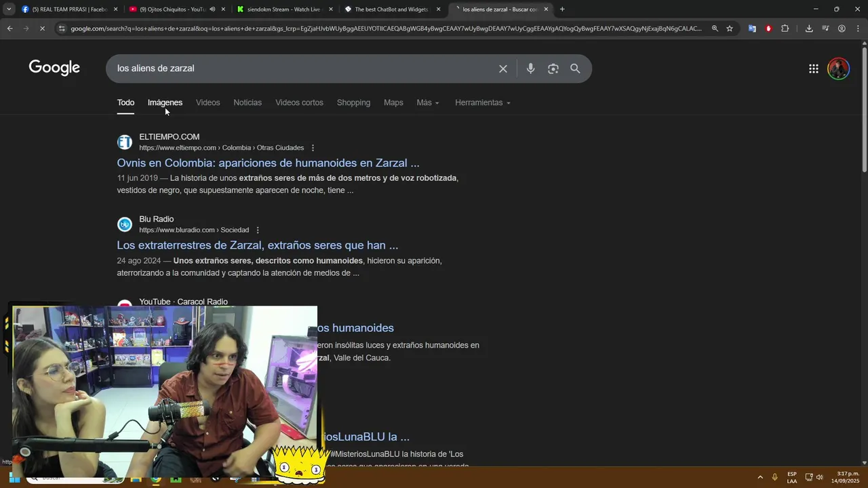Image resolution: width=868 pixels, height=488 pixels.
Task: Click the ELTIEMPO.COM site favicon
Action: 125,142
